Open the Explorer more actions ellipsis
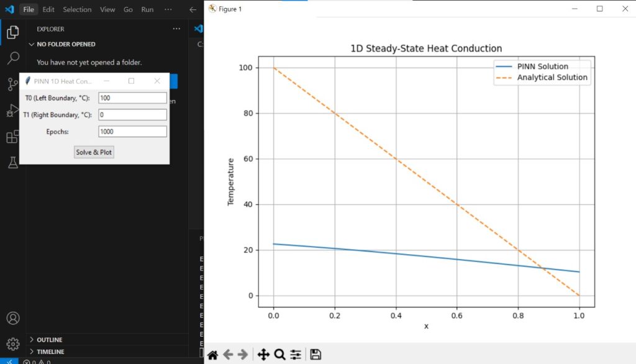Image resolution: width=636 pixels, height=364 pixels. [176, 29]
